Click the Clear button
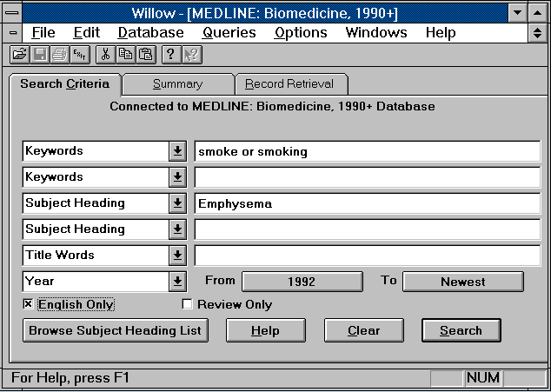The height and width of the screenshot is (392, 551). [363, 330]
